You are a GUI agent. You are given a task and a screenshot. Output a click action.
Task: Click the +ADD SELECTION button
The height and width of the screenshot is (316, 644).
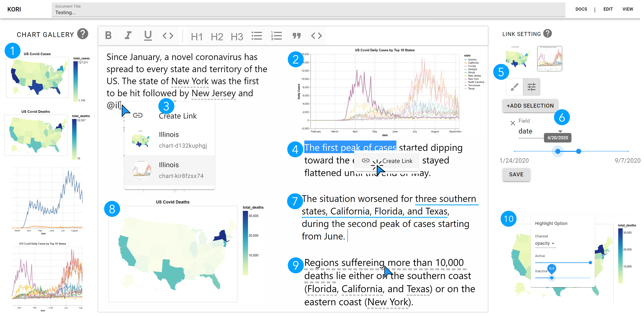click(x=530, y=106)
